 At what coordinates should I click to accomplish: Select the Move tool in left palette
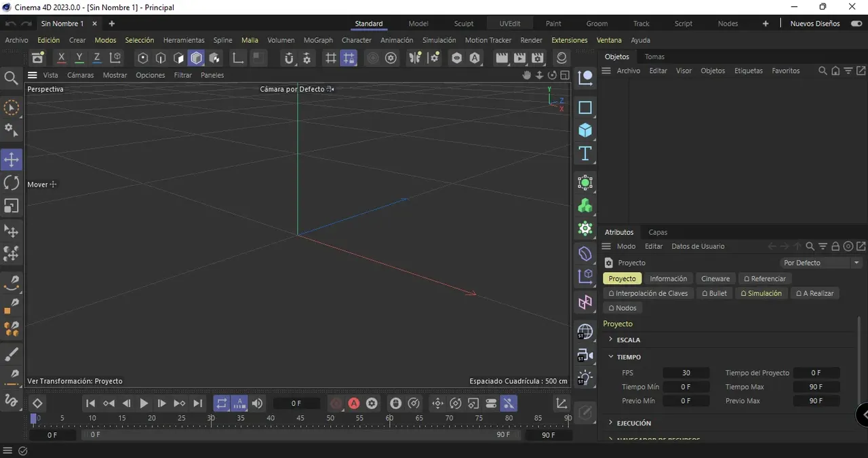(x=12, y=160)
